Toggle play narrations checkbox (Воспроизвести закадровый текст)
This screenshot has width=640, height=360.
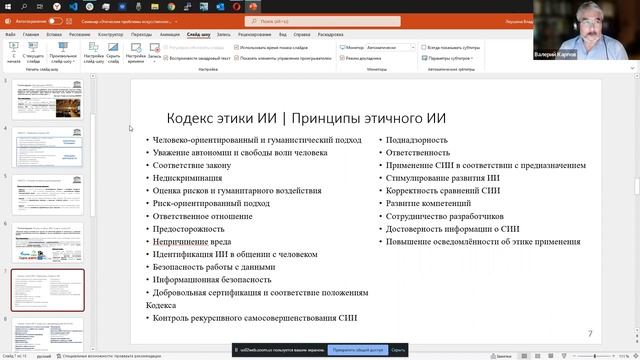166,58
